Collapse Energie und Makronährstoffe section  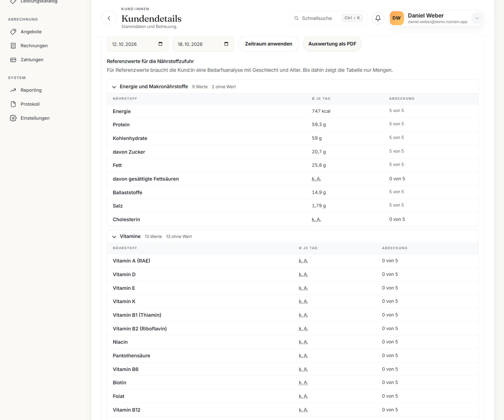[x=114, y=87]
